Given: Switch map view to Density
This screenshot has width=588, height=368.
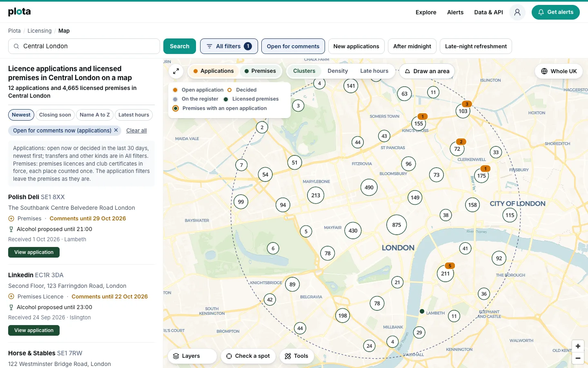Looking at the screenshot, I should [338, 71].
